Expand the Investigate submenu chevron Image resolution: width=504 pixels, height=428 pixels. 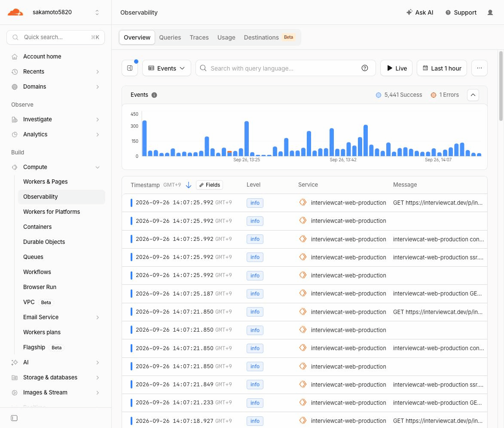coord(98,120)
